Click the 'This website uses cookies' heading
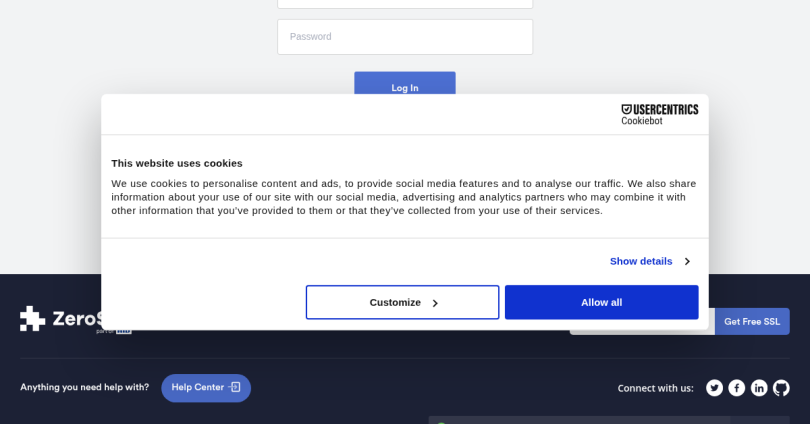Viewport: 810px width, 424px height. tap(177, 163)
